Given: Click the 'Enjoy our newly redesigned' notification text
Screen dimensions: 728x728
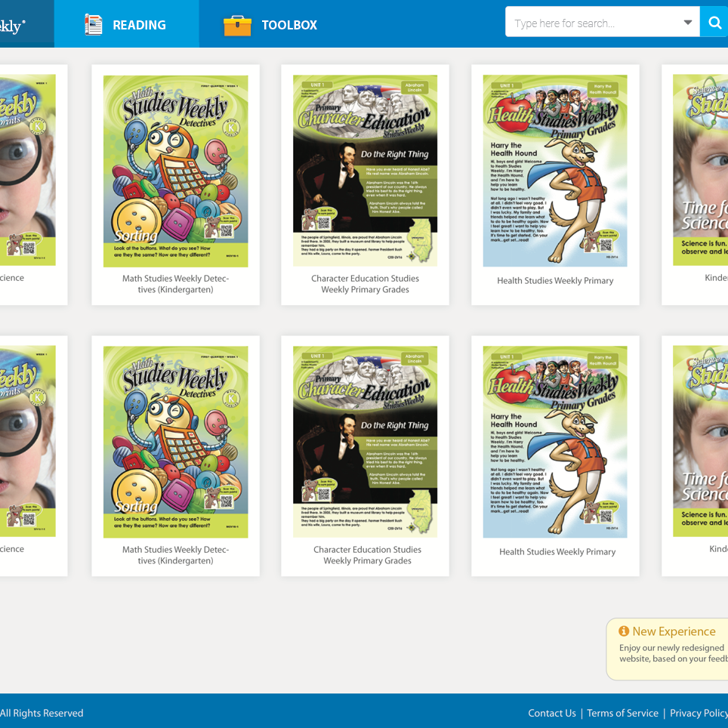Looking at the screenshot, I should (671, 648).
